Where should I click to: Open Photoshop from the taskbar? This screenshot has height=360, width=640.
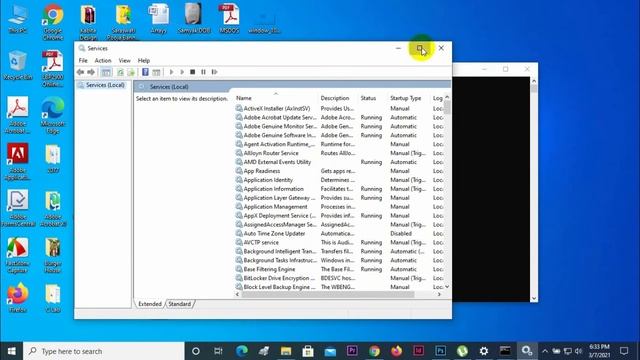tap(440, 351)
